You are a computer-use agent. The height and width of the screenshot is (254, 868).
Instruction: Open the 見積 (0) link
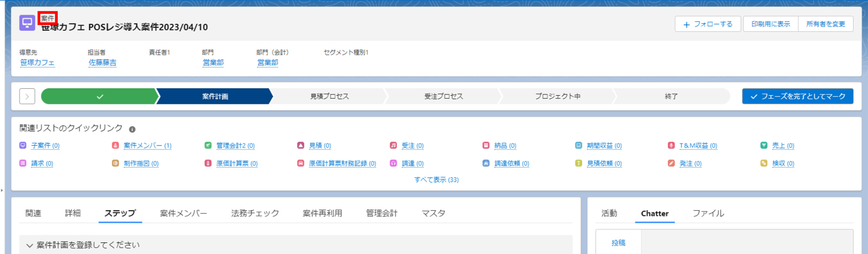coord(320,145)
